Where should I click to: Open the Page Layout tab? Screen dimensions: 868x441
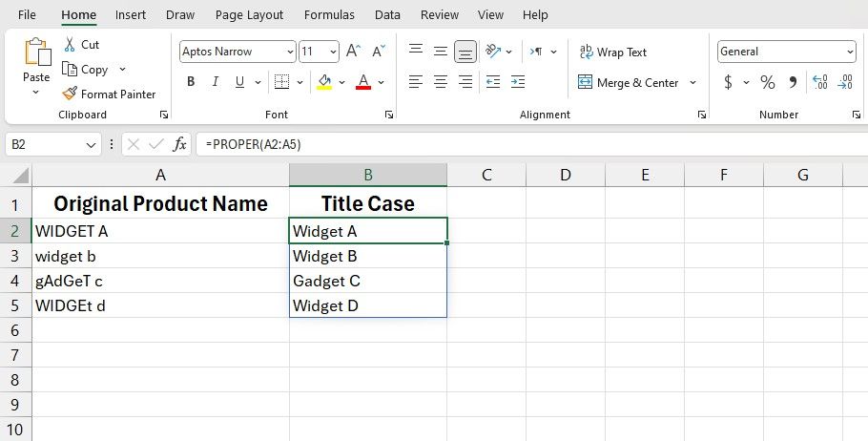[x=249, y=14]
